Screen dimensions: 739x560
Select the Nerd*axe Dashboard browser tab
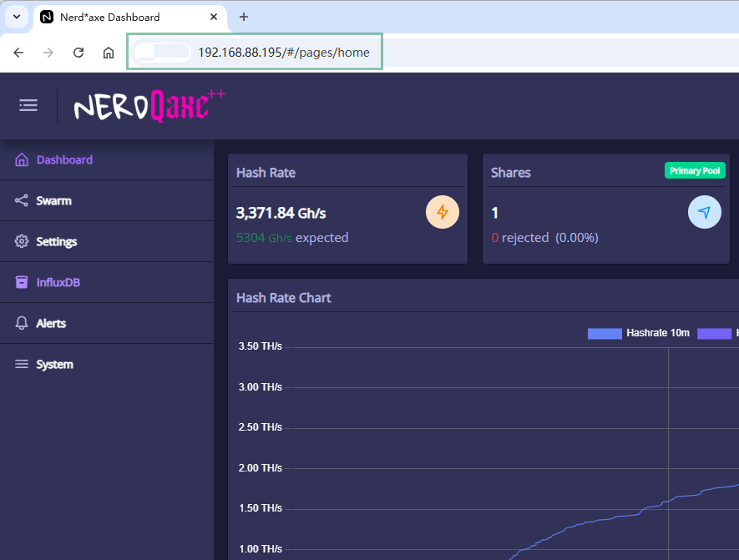point(117,17)
